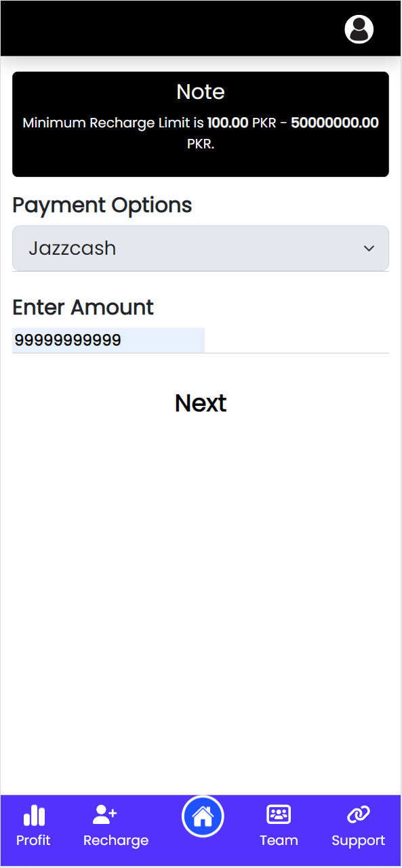Click the 100.00 minimum limit text
Screen dimensions: 402x868
click(228, 123)
